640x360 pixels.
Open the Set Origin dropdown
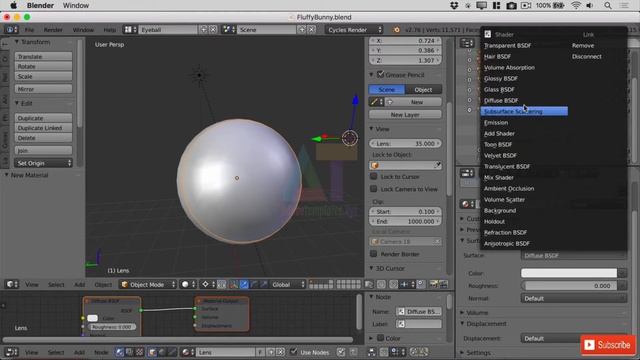(x=43, y=163)
